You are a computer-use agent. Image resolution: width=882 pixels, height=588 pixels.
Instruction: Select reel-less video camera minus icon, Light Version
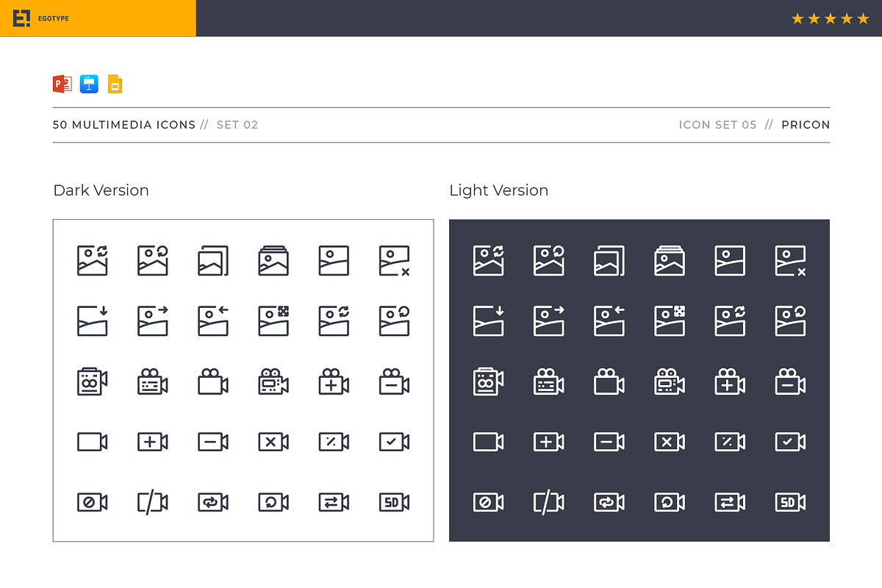click(609, 442)
